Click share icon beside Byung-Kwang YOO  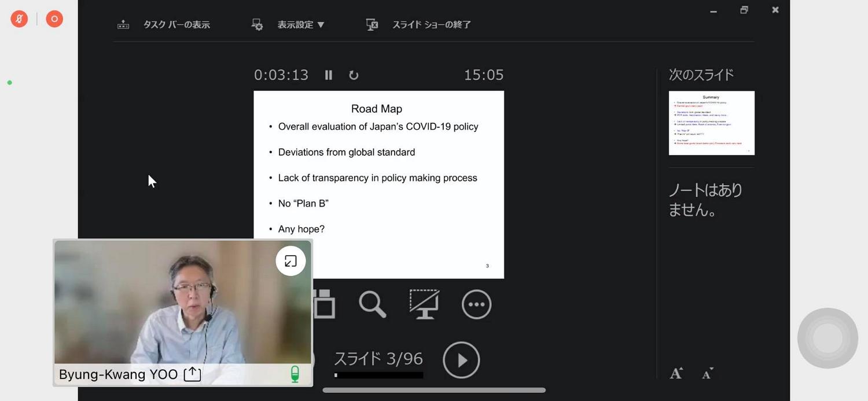click(192, 374)
